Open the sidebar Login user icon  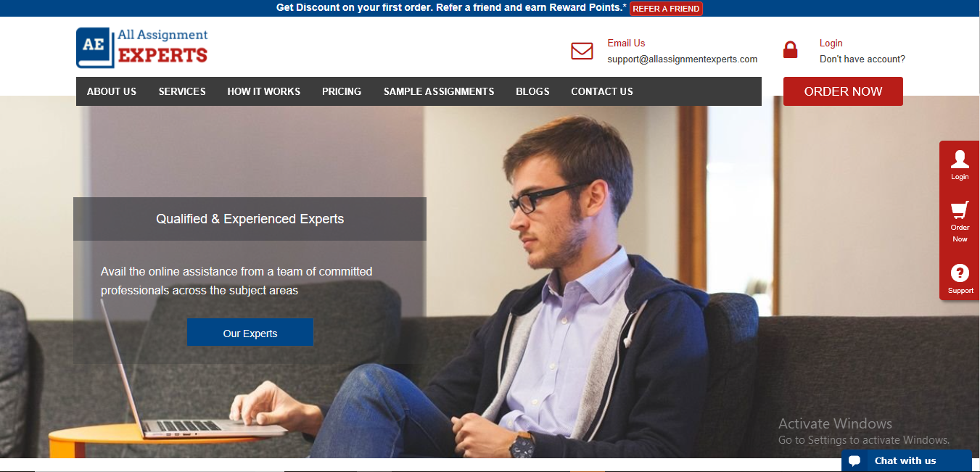coord(960,159)
